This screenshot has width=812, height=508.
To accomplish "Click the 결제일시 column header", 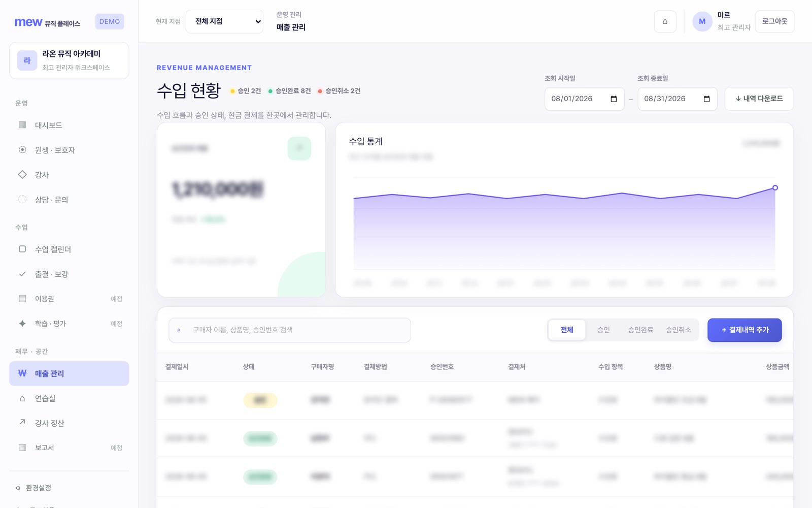I will point(177,367).
